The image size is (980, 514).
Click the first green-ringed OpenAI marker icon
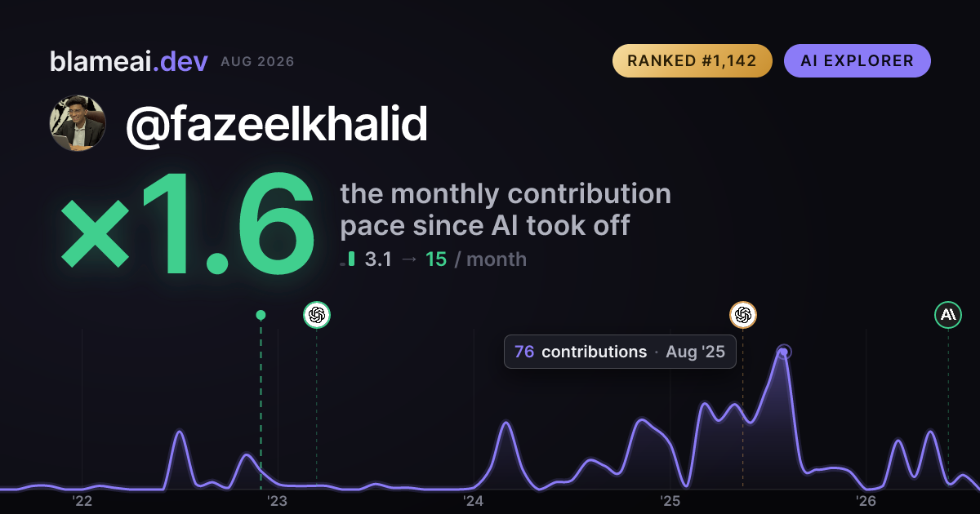pyautogui.click(x=317, y=315)
